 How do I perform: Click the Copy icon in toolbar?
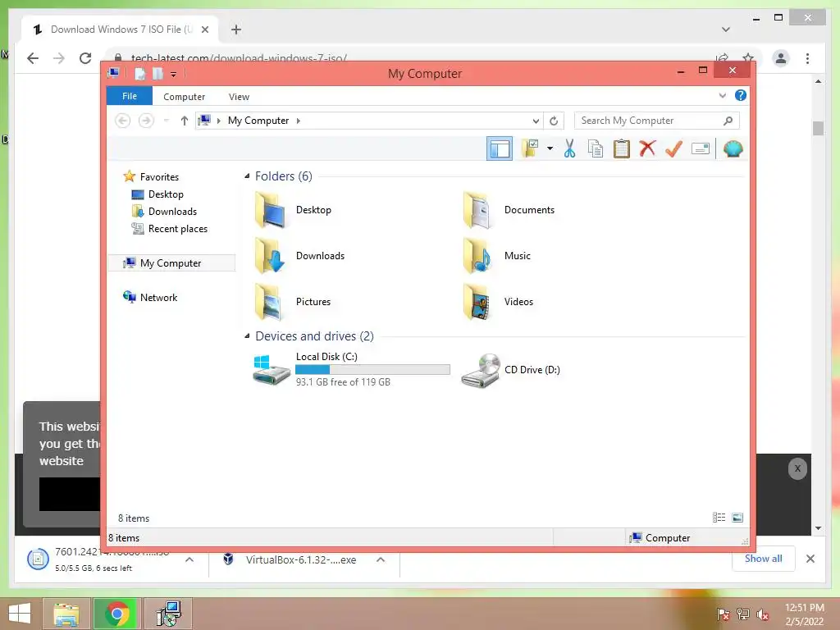pyautogui.click(x=596, y=148)
